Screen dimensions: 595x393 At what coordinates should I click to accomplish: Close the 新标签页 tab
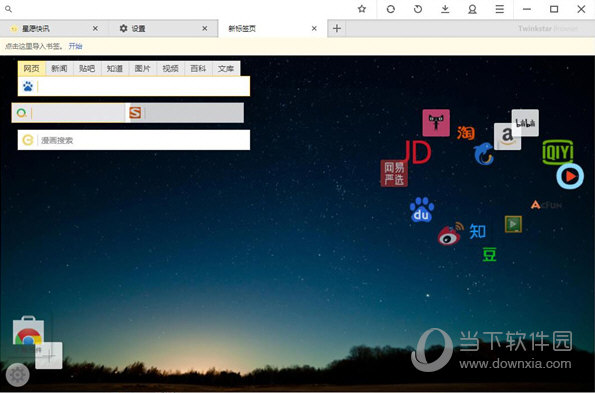pyautogui.click(x=314, y=28)
